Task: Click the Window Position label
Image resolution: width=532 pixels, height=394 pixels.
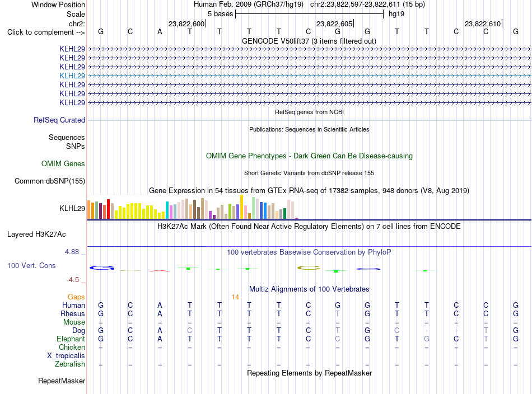Action: (58, 4)
